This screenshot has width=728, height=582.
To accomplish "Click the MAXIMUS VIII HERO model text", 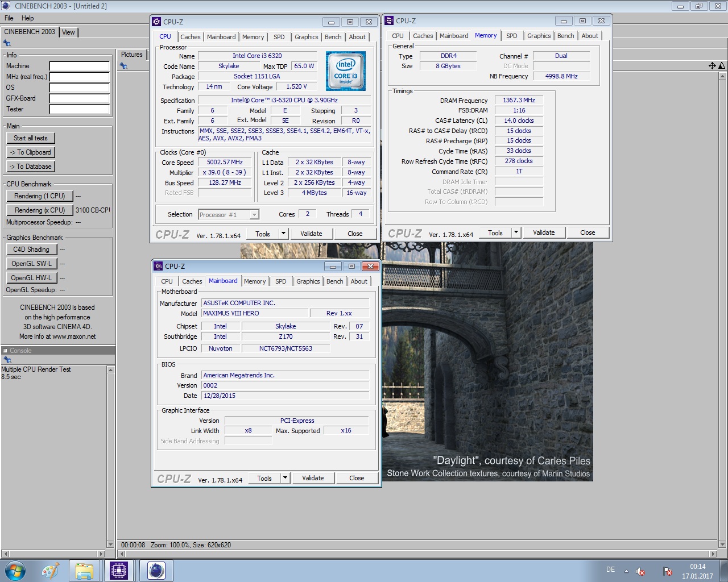I will tap(231, 313).
